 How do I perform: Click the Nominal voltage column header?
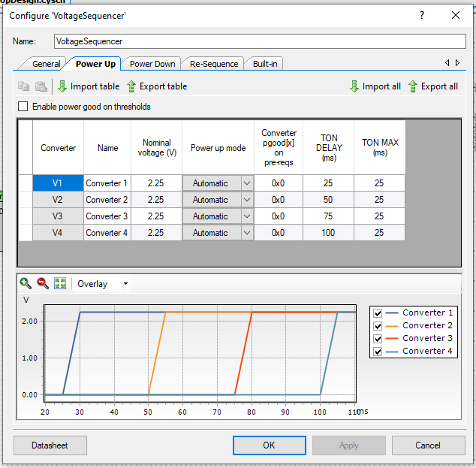[157, 147]
